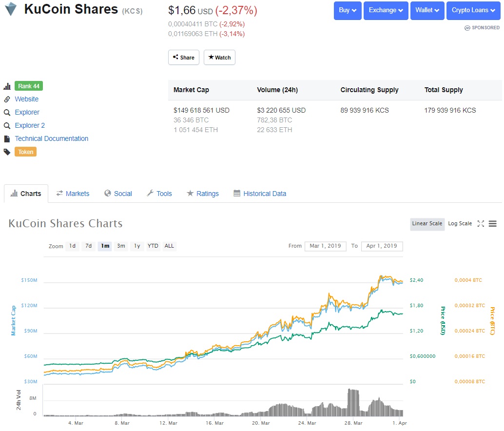The width and height of the screenshot is (504, 431).
Task: Set chart zoom to 1m
Action: coord(105,246)
